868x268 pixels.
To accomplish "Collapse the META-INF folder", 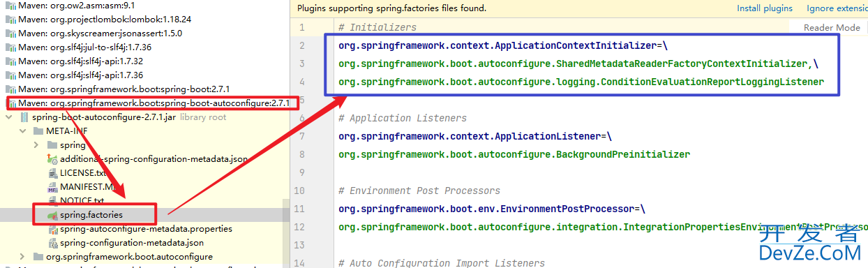I will pos(22,131).
